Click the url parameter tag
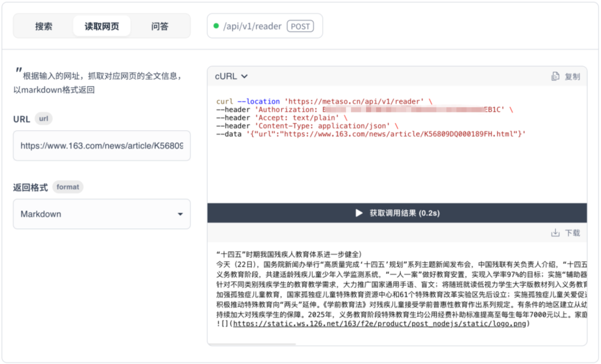The image size is (601, 364). (44, 119)
